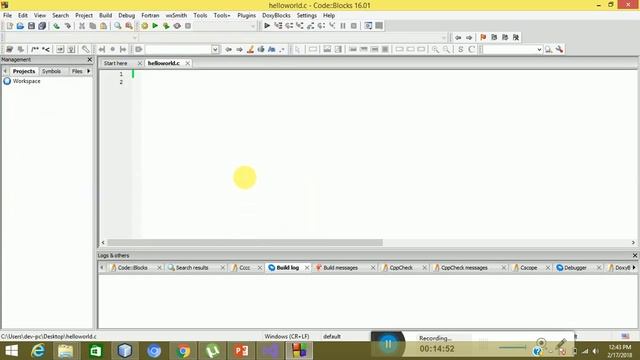Click the Build gear icon

pyautogui.click(x=144, y=26)
